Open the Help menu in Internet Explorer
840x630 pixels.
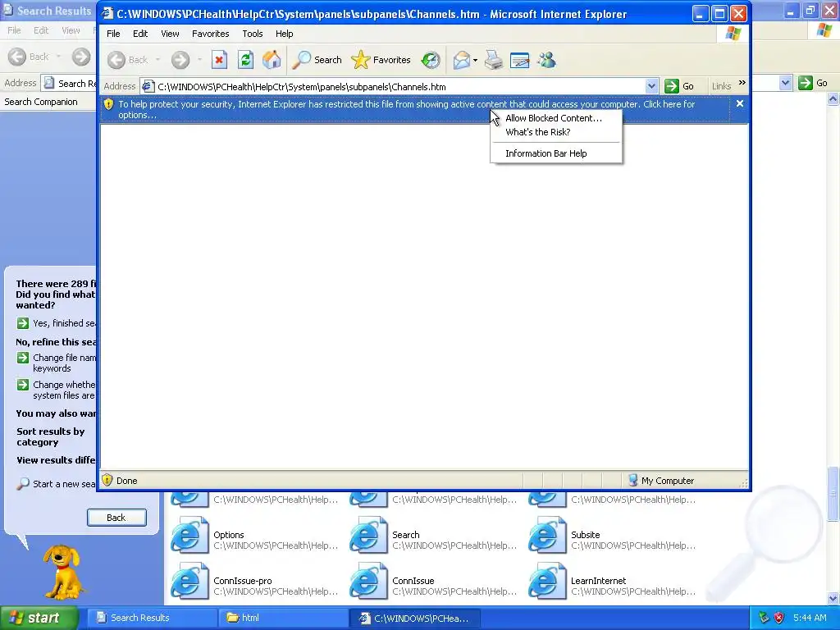[x=284, y=34]
